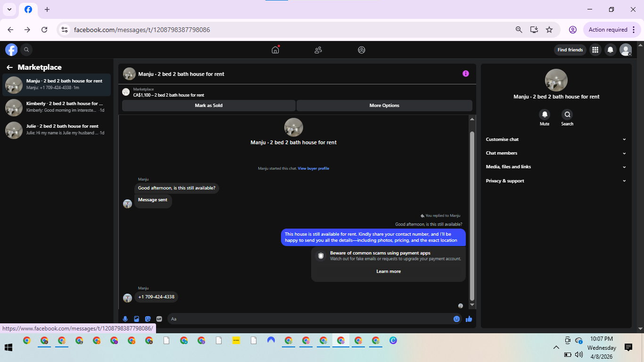Go to Facebook Home feed icon

pyautogui.click(x=275, y=49)
